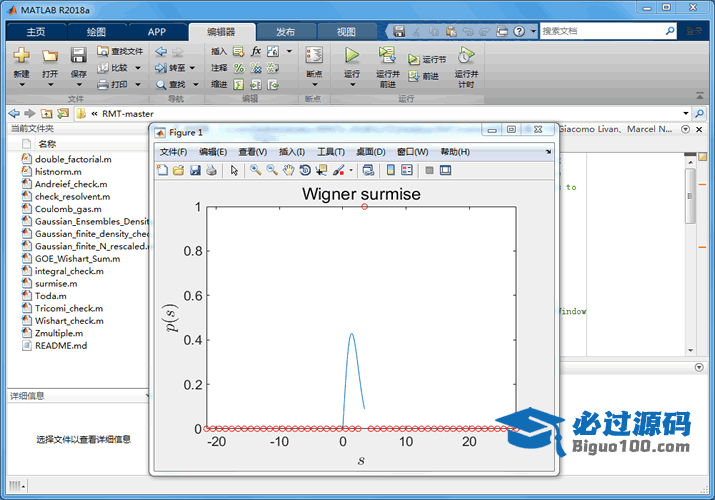Click the New file (新建) icon
715x500 pixels.
point(21,55)
